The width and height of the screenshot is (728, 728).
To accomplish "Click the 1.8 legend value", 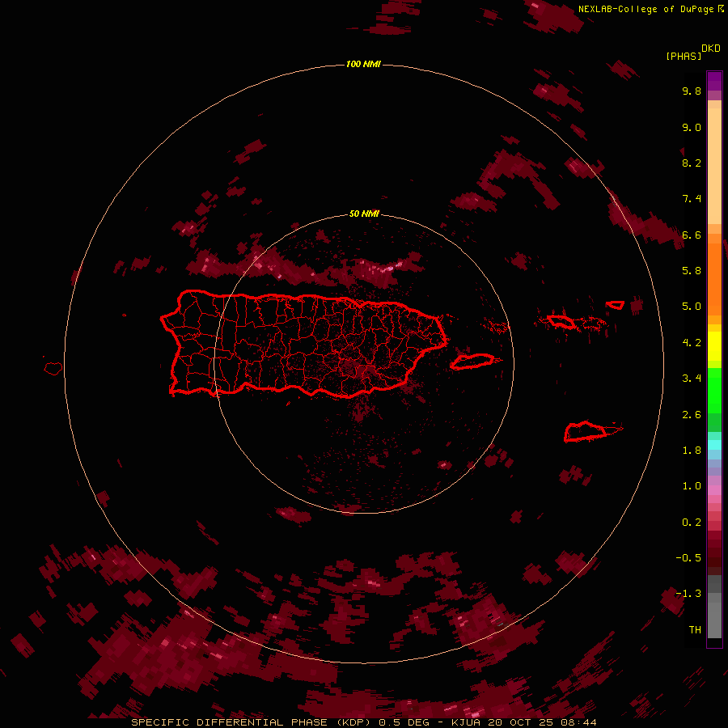I will 692,451.
